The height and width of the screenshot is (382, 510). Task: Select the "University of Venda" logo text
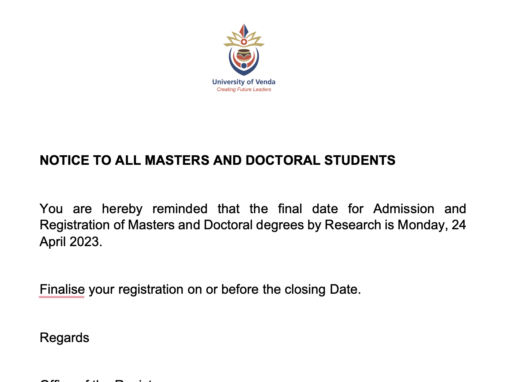pyautogui.click(x=244, y=82)
